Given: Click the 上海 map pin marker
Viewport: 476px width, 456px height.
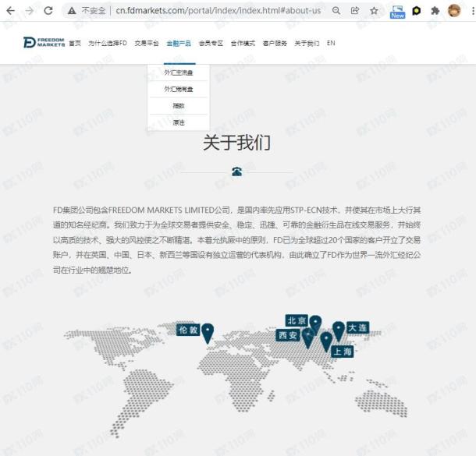Looking at the screenshot, I should pos(326,341).
